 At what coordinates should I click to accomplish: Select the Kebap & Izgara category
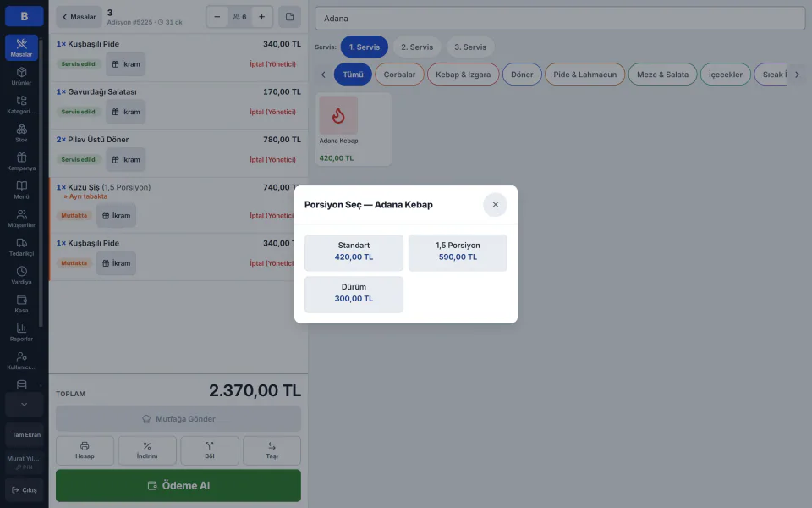[463, 75]
